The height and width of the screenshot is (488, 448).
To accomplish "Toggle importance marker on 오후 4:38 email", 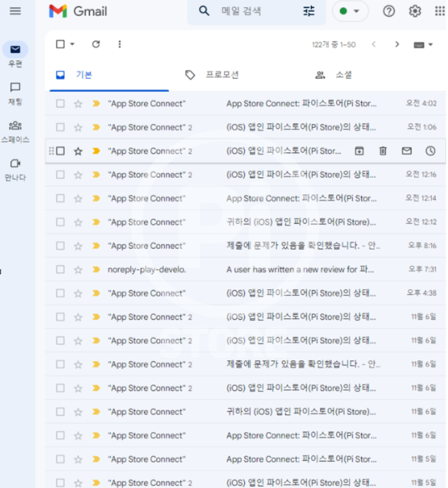I will coord(96,293).
